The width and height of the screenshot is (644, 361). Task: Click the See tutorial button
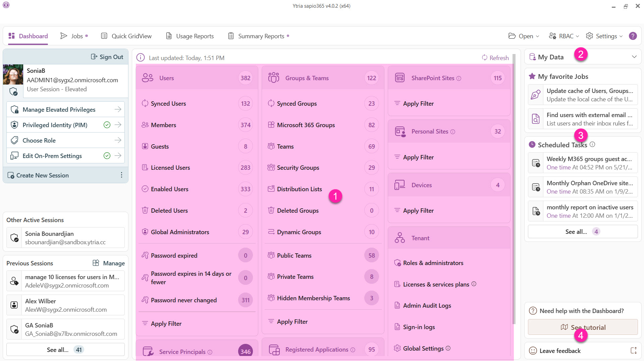tap(583, 327)
